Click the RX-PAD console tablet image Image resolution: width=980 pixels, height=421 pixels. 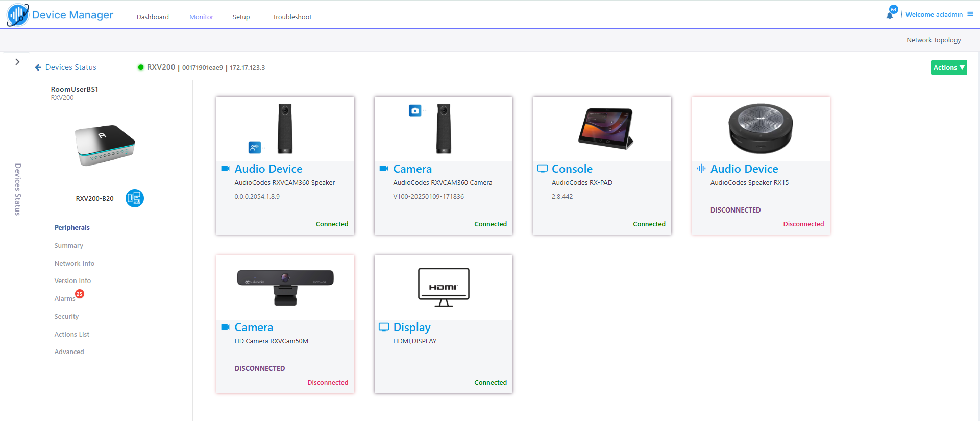pos(606,128)
